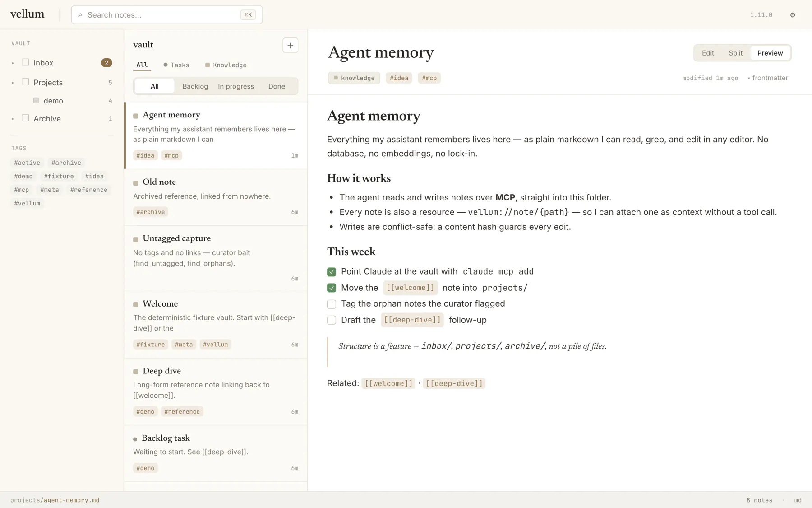Expand the Projects folder arrow
812x508 pixels.
point(13,83)
